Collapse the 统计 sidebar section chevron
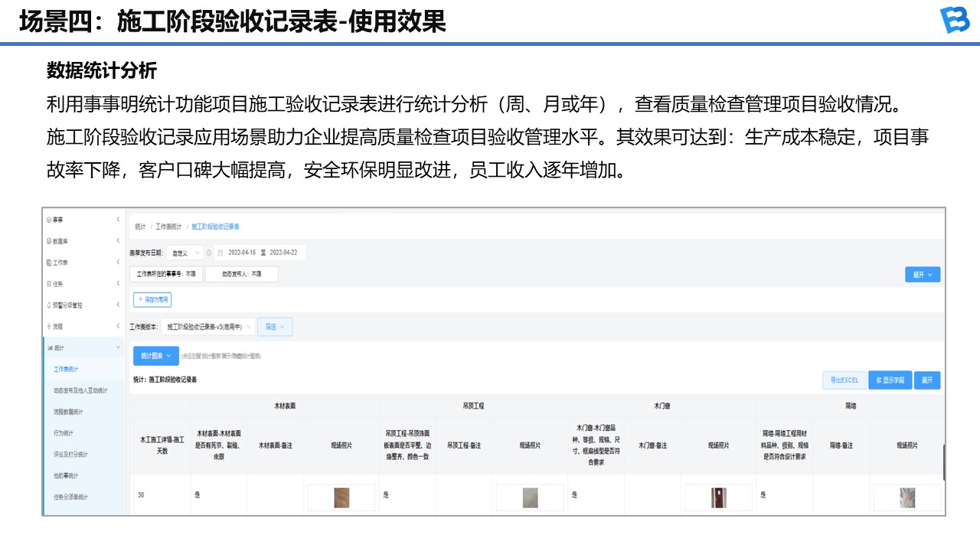 point(118,347)
